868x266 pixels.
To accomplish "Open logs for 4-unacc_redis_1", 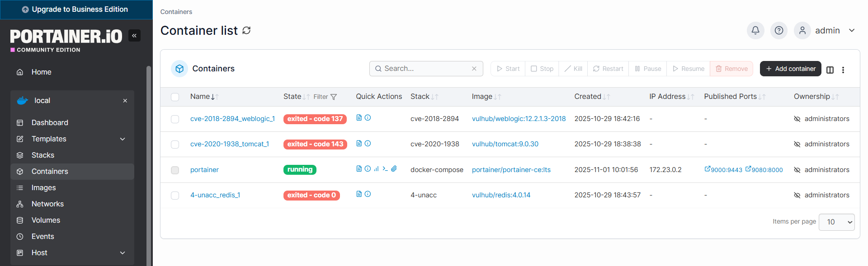I will 359,194.
